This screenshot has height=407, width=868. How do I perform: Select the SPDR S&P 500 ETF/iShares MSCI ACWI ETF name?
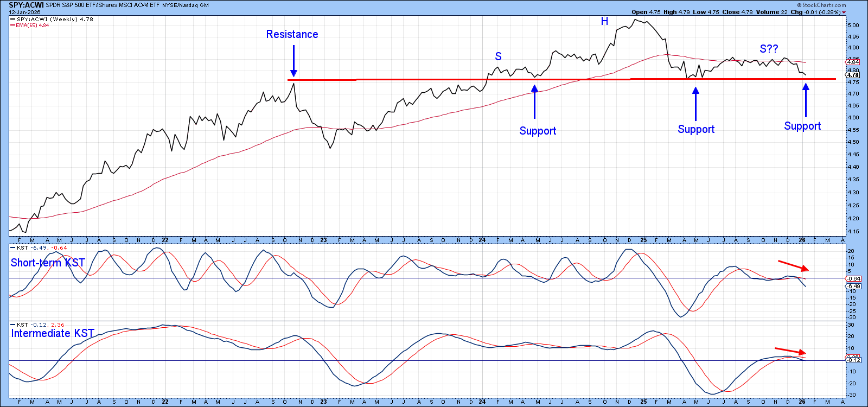[103, 5]
